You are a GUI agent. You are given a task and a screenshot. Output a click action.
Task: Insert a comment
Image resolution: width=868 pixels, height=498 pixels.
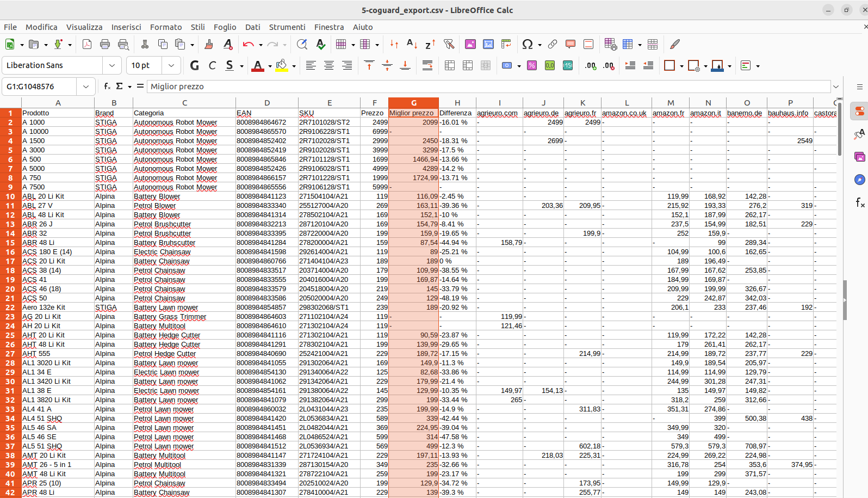click(571, 44)
